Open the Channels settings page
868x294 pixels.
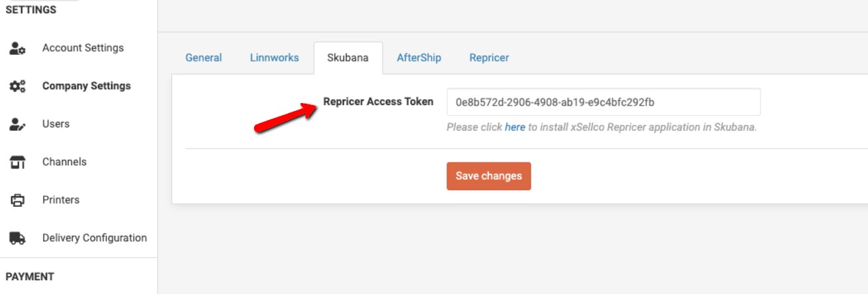click(64, 162)
